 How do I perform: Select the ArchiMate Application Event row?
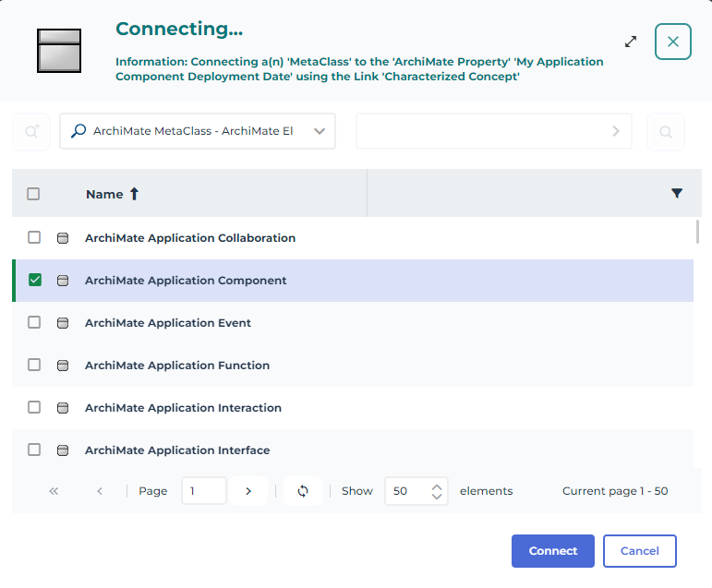tap(168, 323)
